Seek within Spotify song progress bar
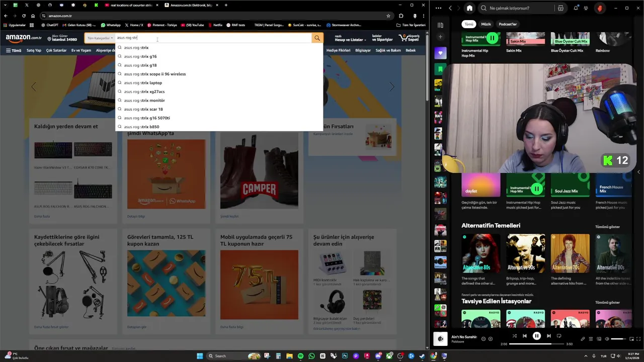The width and height of the screenshot is (644, 362). coord(537,344)
